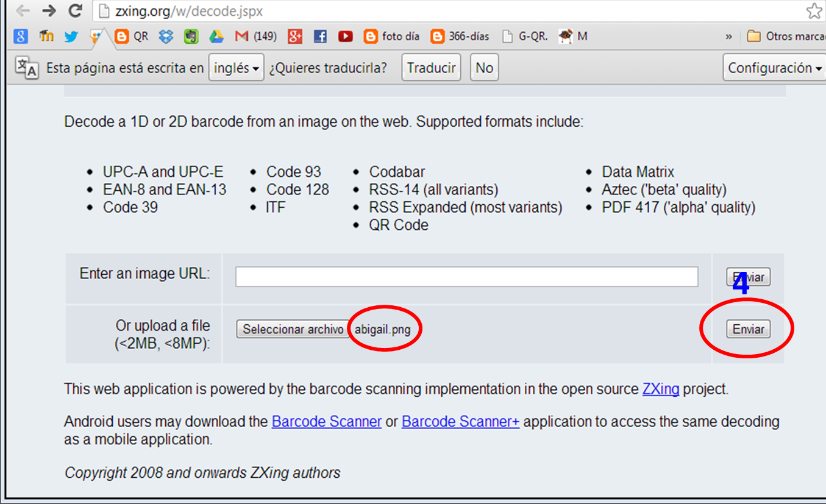Reload the page with the refresh icon
826x504 pixels.
click(x=75, y=11)
